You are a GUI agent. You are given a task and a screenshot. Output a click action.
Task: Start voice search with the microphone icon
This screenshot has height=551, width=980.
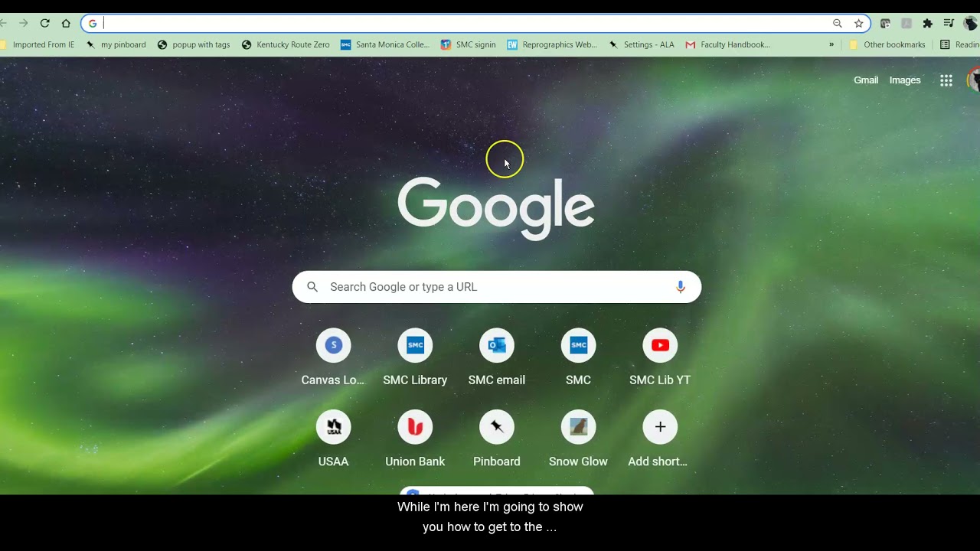click(x=681, y=287)
